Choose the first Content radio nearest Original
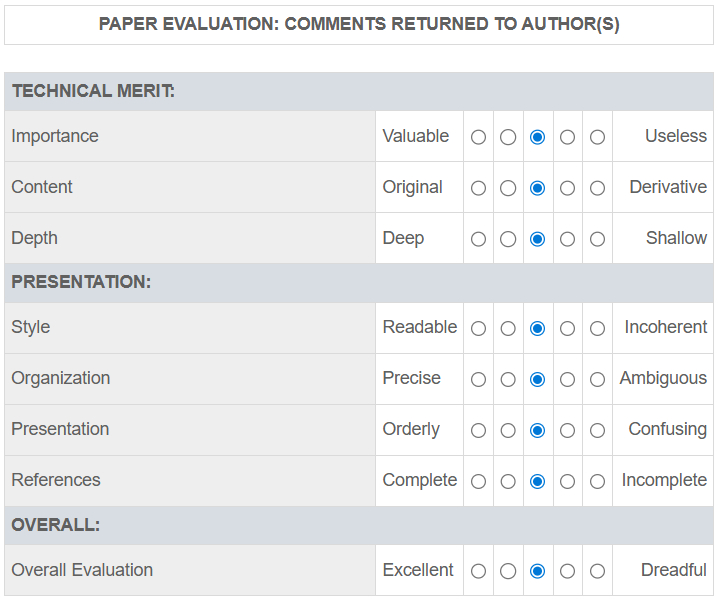This screenshot has height=599, width=718. coord(478,188)
